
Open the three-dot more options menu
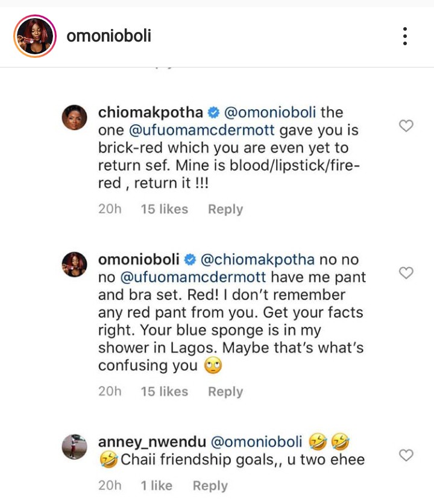tap(405, 36)
